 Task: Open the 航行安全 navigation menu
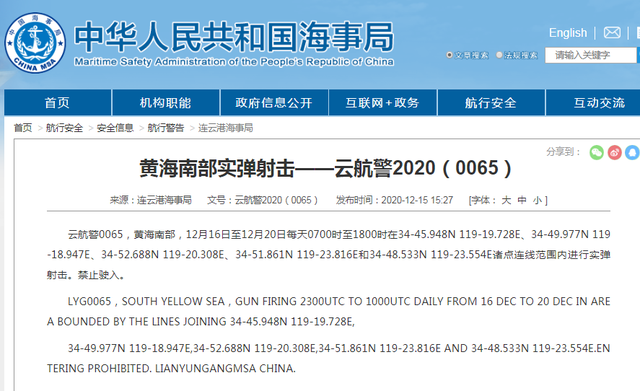491,102
